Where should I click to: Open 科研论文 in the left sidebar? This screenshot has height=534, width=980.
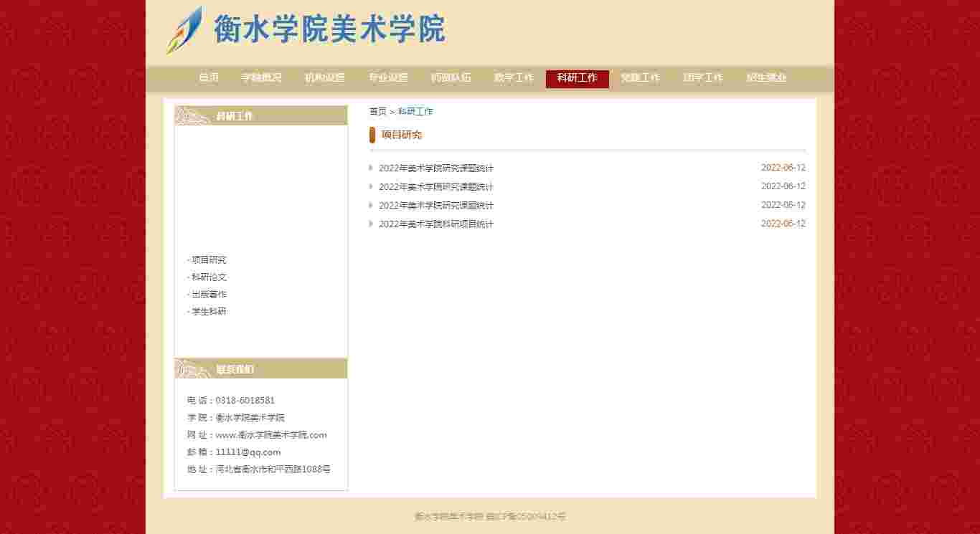209,277
